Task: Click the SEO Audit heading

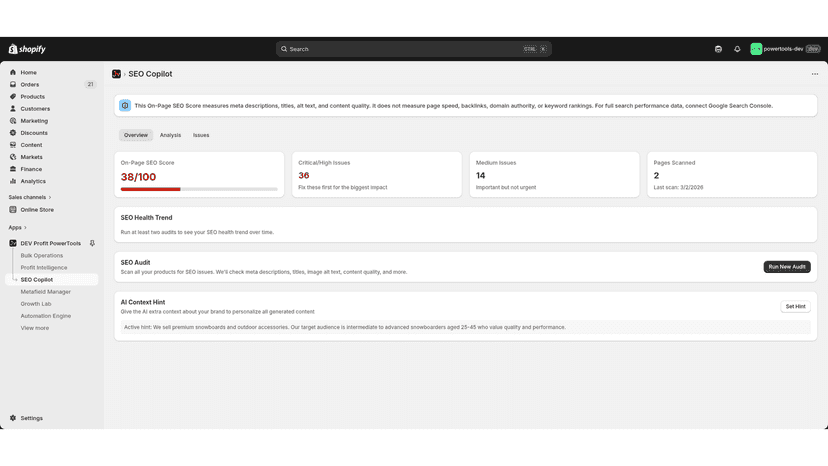Action: point(135,263)
